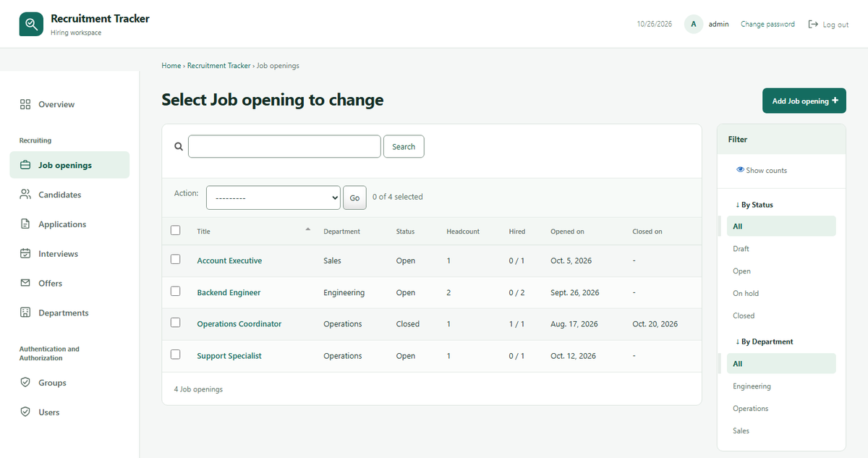Open the Support Specialist job opening
The image size is (868, 458).
click(x=229, y=356)
